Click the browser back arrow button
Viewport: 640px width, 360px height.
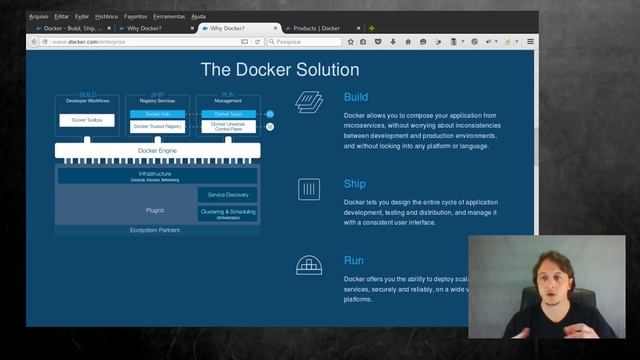pyautogui.click(x=34, y=42)
